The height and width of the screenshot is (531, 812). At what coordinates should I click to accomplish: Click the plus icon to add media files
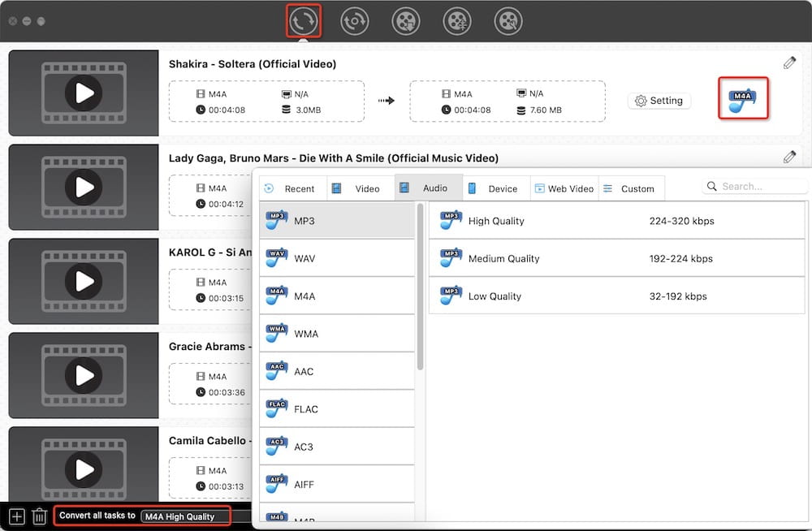coord(16,516)
